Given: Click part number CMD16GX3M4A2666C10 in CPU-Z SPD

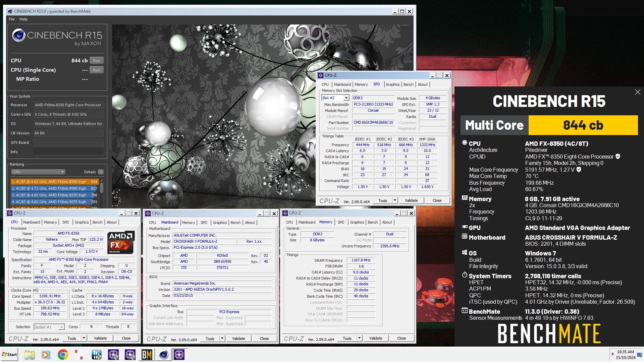Looking at the screenshot, I should coord(373,122).
